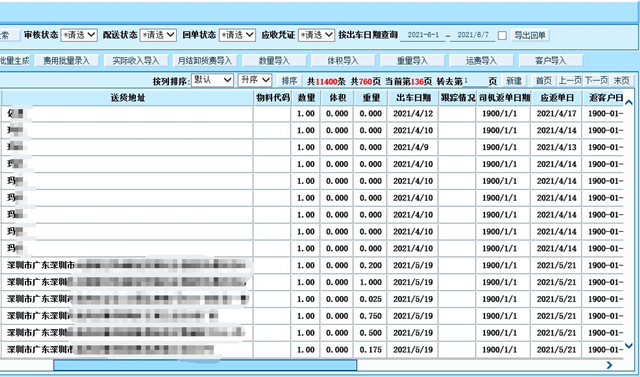Open the 配送状态 dropdown

click(x=158, y=35)
